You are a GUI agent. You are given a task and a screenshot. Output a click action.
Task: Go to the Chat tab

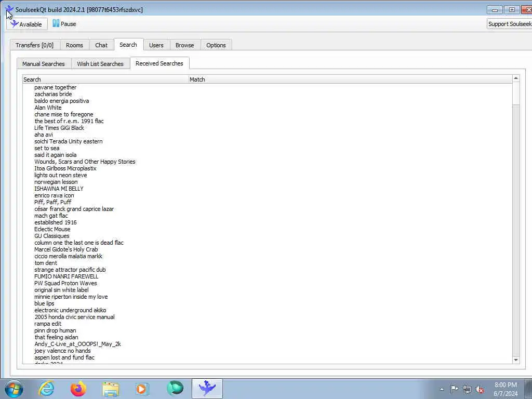click(101, 45)
